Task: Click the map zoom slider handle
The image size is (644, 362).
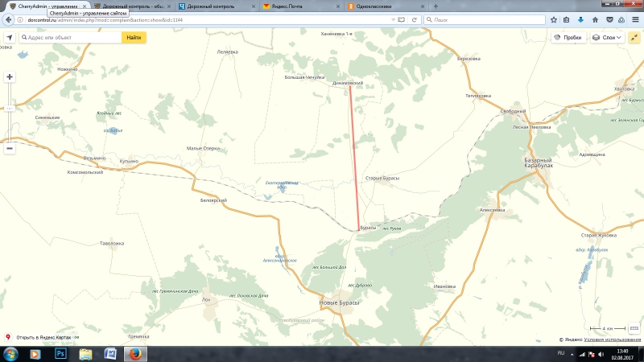Action: (x=9, y=108)
